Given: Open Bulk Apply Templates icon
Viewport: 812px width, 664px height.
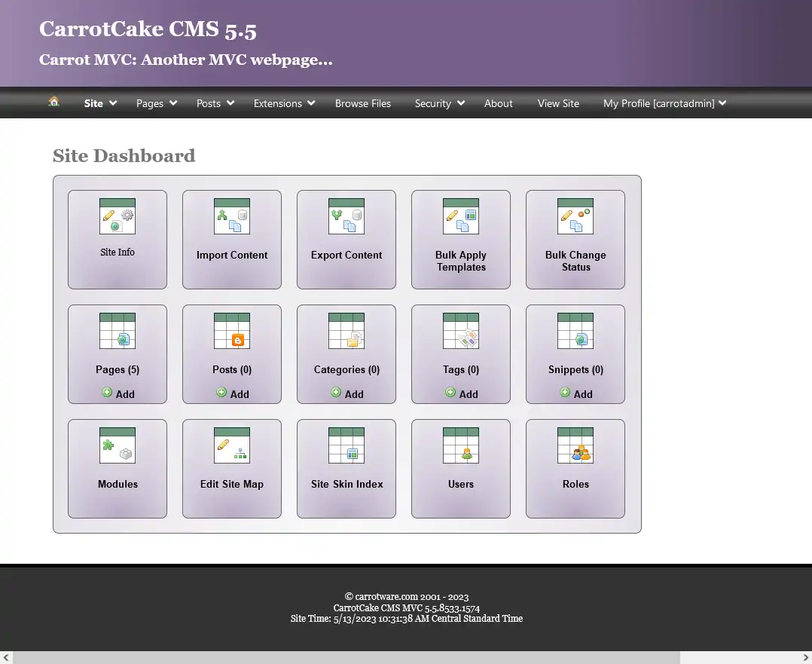Looking at the screenshot, I should tap(461, 216).
